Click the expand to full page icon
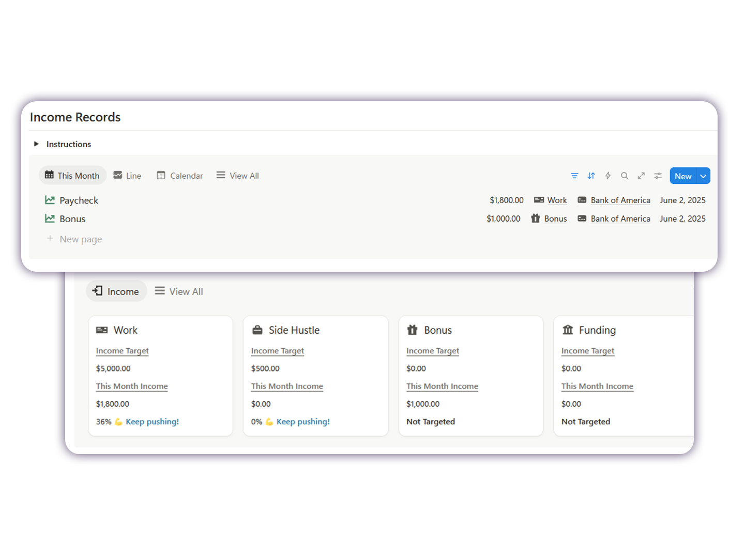Screen dimensions: 745x560 coord(641,176)
